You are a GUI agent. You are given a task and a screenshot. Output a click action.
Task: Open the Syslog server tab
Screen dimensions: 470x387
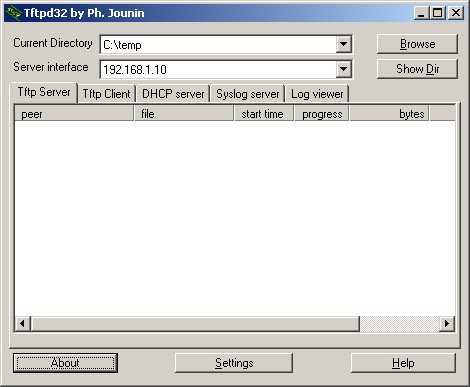tap(248, 94)
